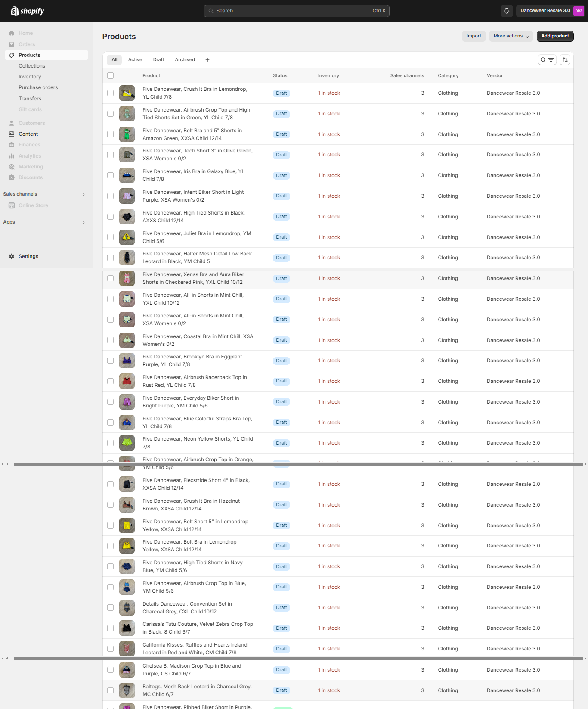Image resolution: width=588 pixels, height=709 pixels.
Task: Click the Shopify logo
Action: point(28,11)
